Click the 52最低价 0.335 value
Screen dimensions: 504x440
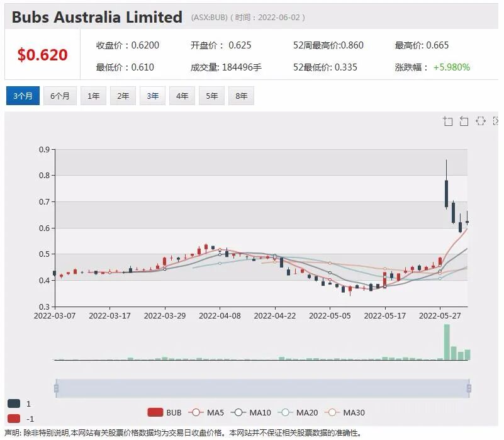click(325, 67)
